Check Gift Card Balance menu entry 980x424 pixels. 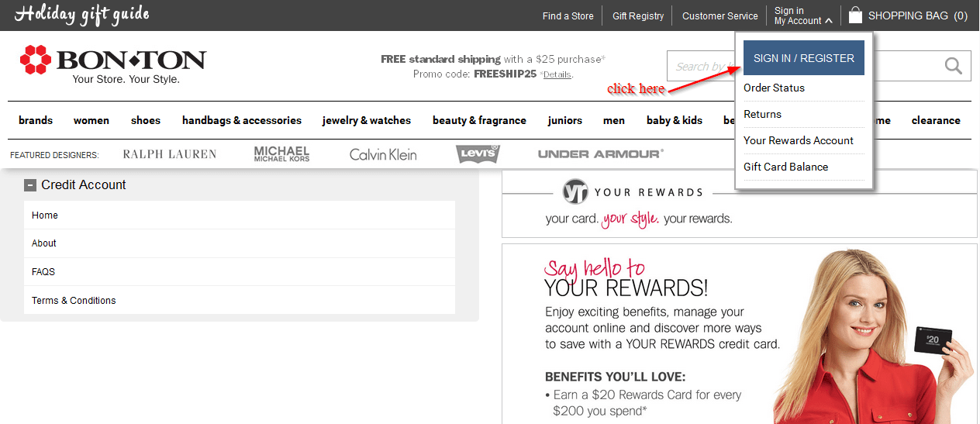785,167
